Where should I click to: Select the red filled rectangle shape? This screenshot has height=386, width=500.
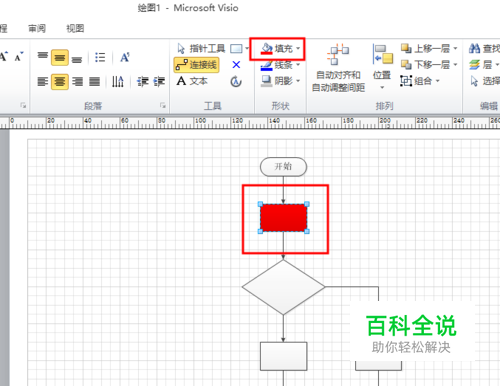[284, 218]
